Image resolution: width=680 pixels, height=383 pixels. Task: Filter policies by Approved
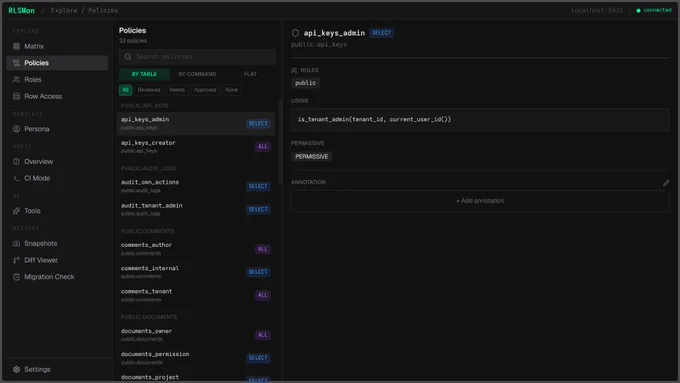pos(205,90)
